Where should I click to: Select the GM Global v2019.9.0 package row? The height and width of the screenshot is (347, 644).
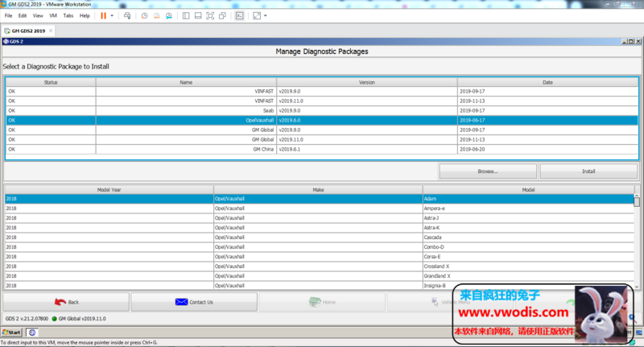322,130
